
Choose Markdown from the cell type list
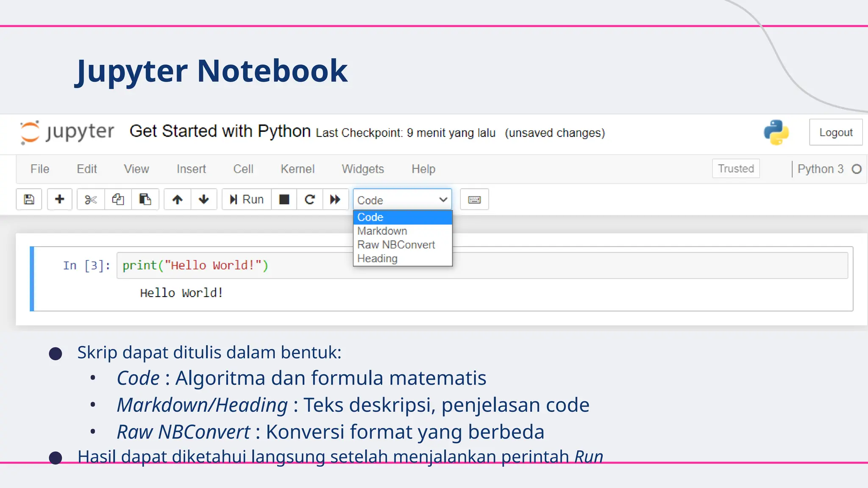[x=403, y=231]
